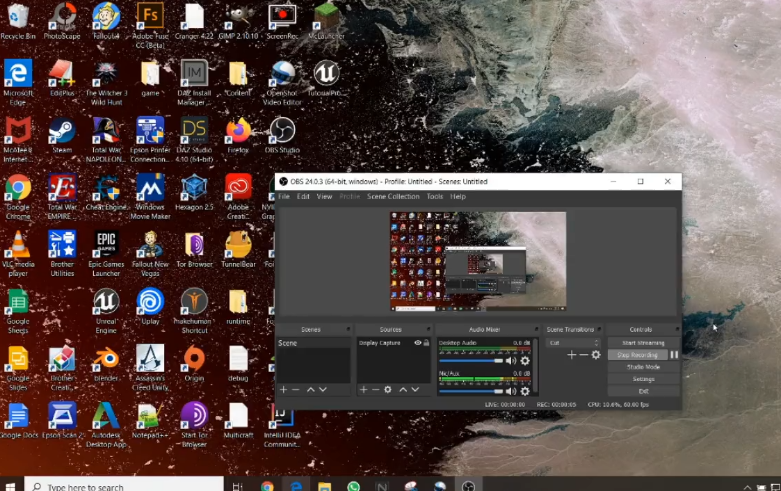Pop out the Scenes dock
This screenshot has height=491, width=781.
point(348,329)
